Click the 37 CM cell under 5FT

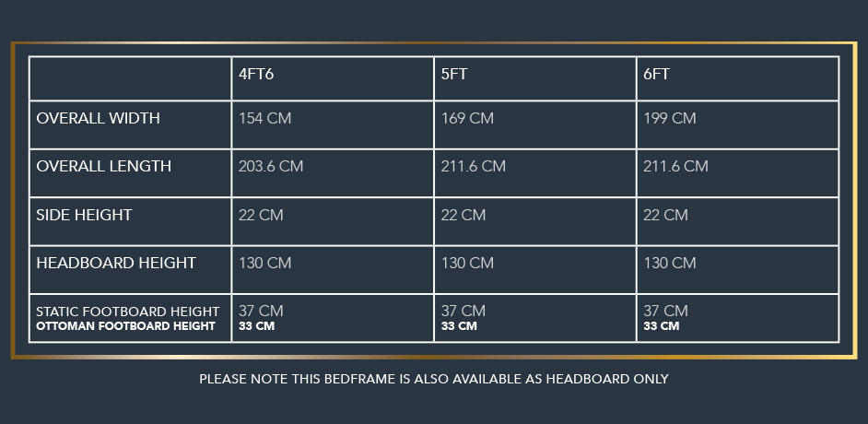(463, 311)
